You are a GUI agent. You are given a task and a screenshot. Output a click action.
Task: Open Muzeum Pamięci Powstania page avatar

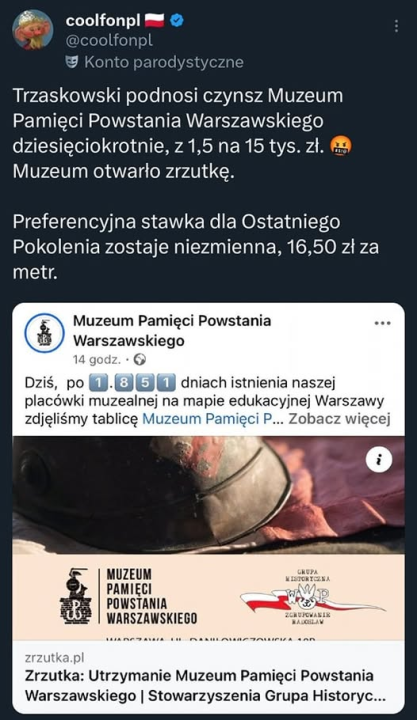[x=44, y=332]
